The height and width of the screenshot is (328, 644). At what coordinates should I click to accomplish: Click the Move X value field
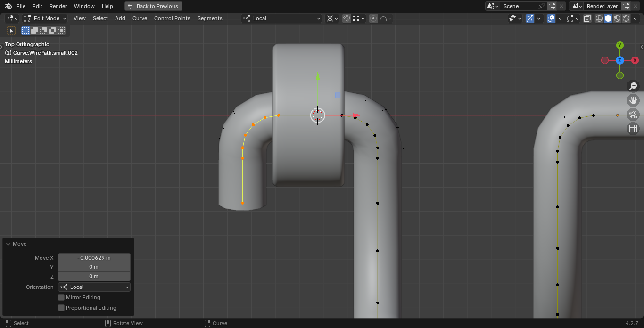click(94, 258)
